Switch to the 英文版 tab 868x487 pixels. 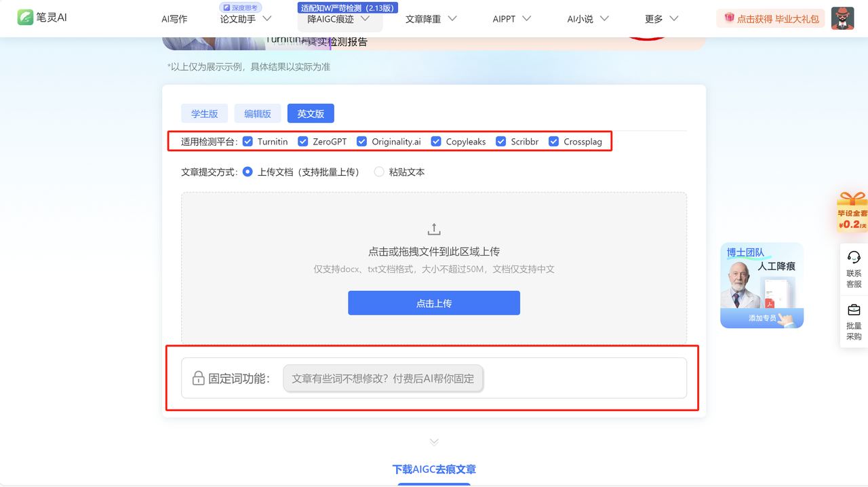311,113
